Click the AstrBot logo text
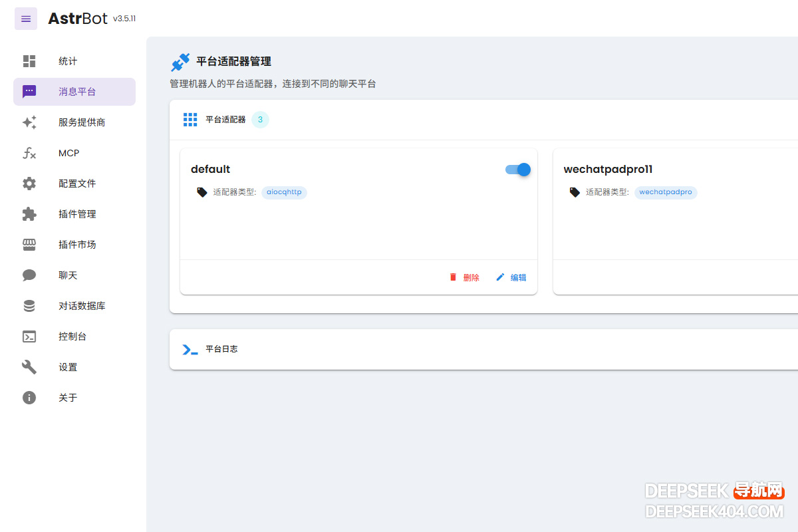The width and height of the screenshot is (798, 532). tap(78, 19)
